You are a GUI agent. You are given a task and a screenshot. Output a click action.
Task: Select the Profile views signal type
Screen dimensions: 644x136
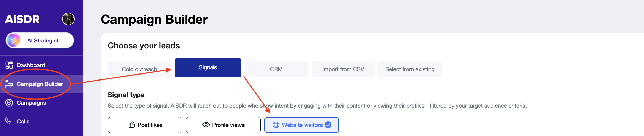[x=223, y=125]
